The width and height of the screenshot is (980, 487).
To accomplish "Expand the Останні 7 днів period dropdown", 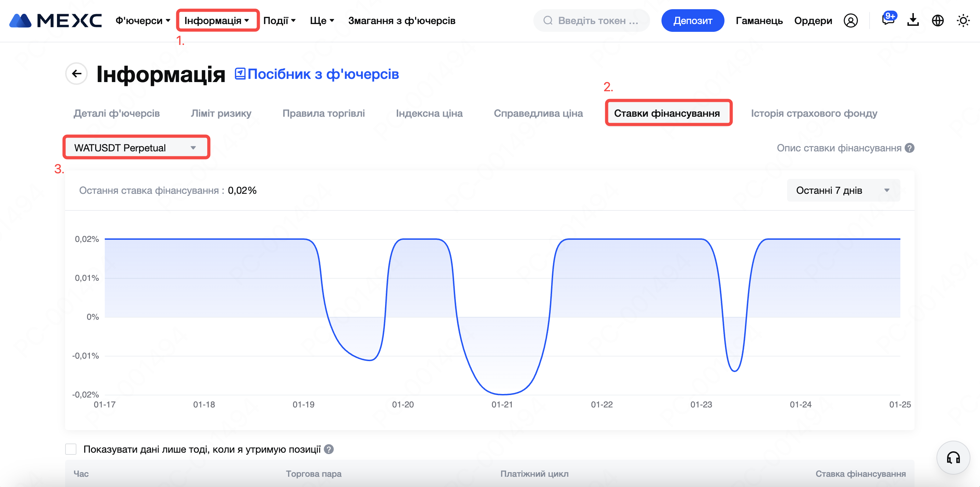I will point(843,190).
